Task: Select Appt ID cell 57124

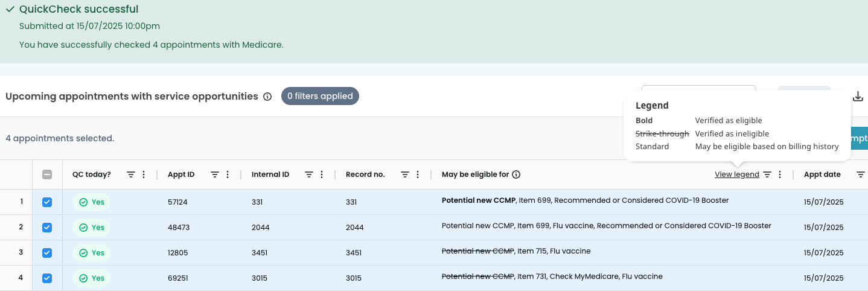Action: pyautogui.click(x=177, y=202)
